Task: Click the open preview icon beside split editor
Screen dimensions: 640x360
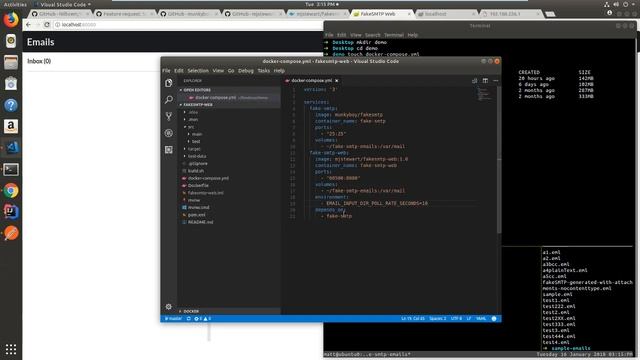Action: (x=475, y=80)
